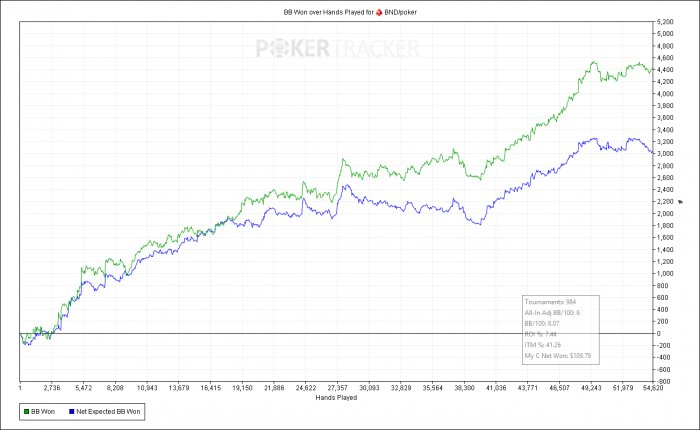Select the 'Net Expected BB Won' legend label
The height and width of the screenshot is (430, 700).
(108, 412)
